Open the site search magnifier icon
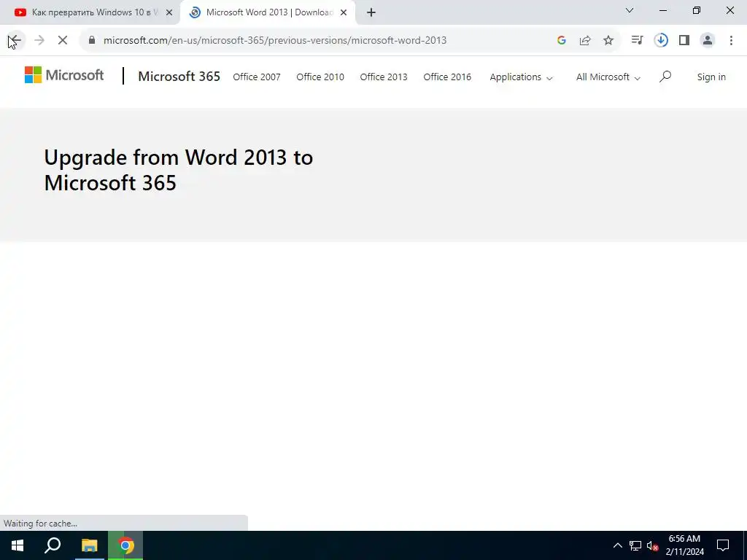Image resolution: width=747 pixels, height=560 pixels. (665, 77)
